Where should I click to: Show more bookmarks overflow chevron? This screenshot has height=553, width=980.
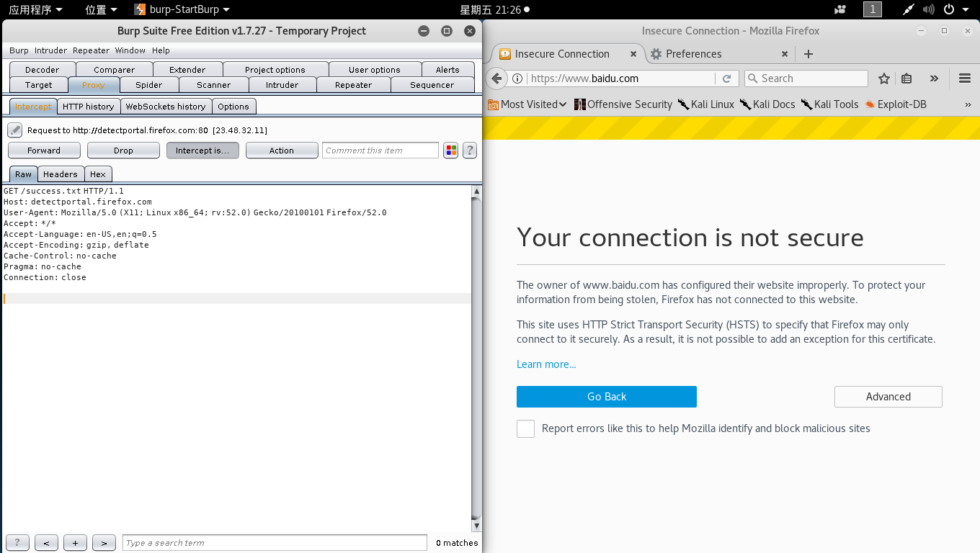click(x=968, y=104)
